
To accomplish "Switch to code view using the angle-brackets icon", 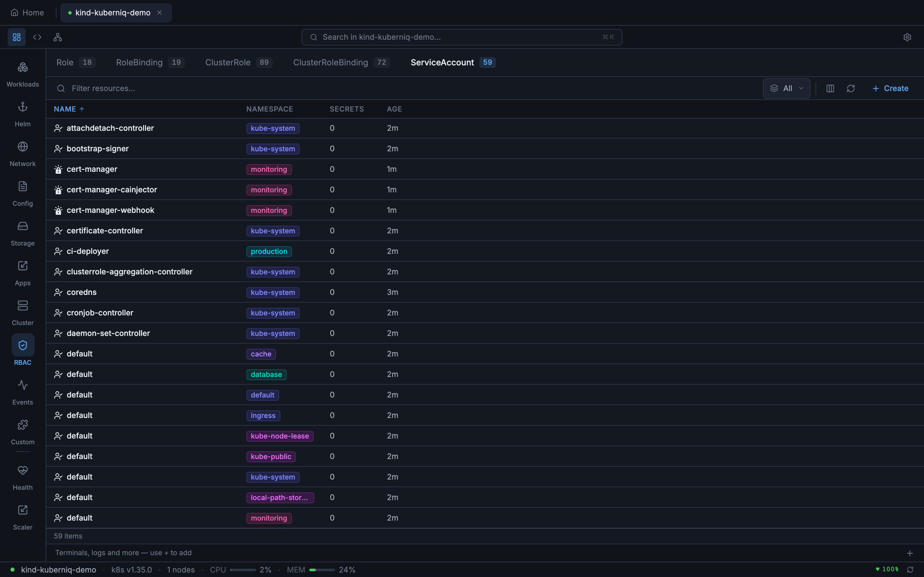I will click(37, 37).
